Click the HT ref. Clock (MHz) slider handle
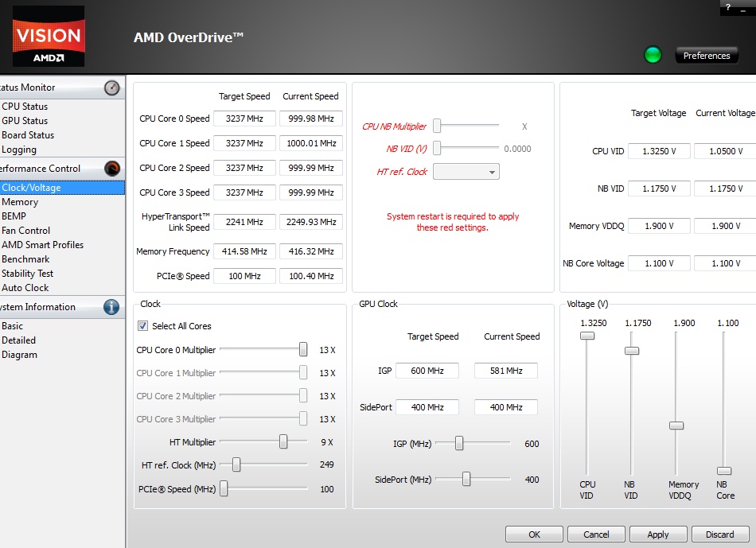Viewport: 756px width, 548px height. [x=236, y=464]
